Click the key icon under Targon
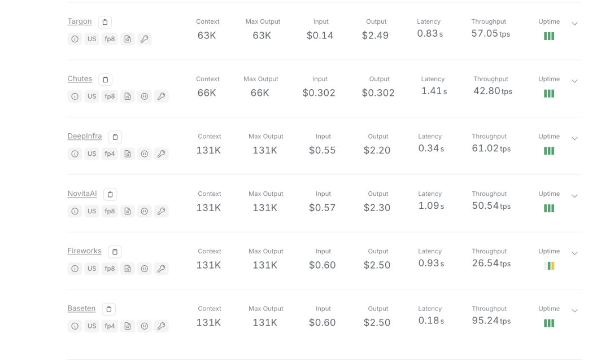Viewport: 610px width, 364px height. [x=144, y=39]
